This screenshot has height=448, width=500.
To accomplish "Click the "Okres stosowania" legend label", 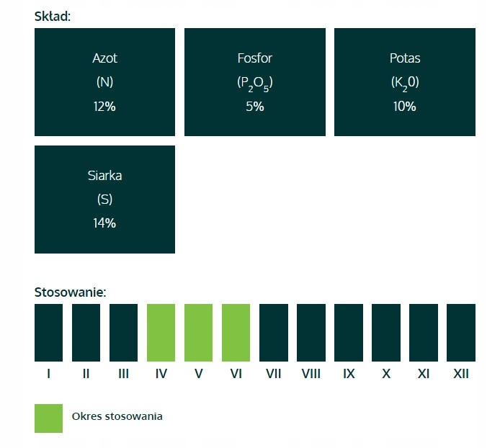I will pos(117,416).
